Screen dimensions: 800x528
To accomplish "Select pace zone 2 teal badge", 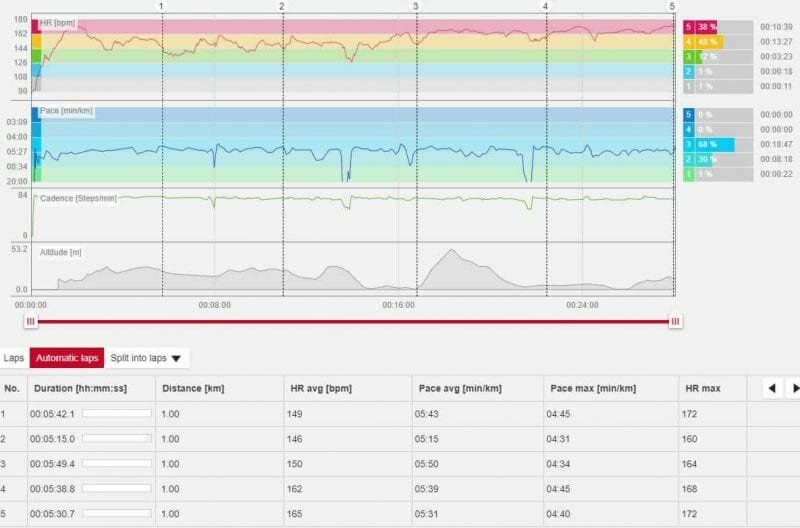I will 688,160.
